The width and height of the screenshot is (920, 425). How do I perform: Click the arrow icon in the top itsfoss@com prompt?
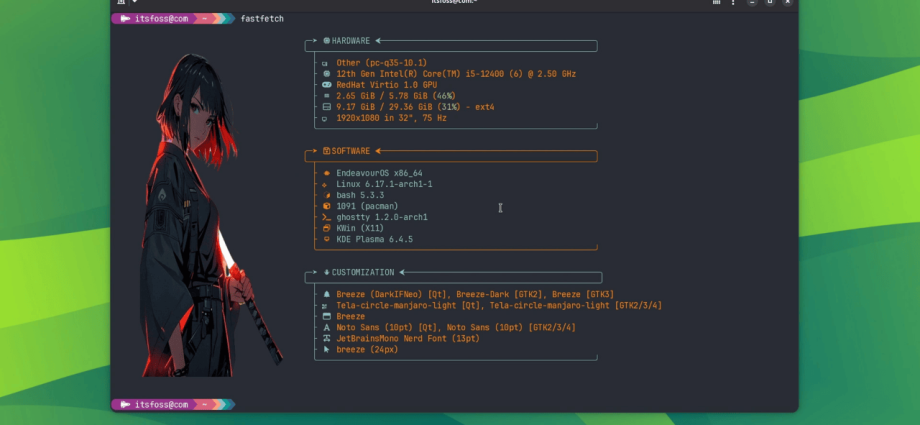(x=125, y=19)
